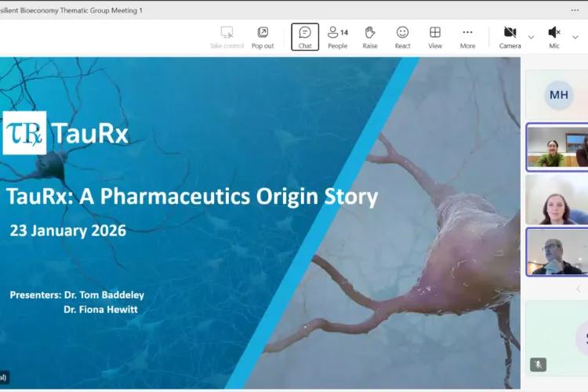Click the participant gallery previous-page chevron
588x392 pixels.
[579, 289]
